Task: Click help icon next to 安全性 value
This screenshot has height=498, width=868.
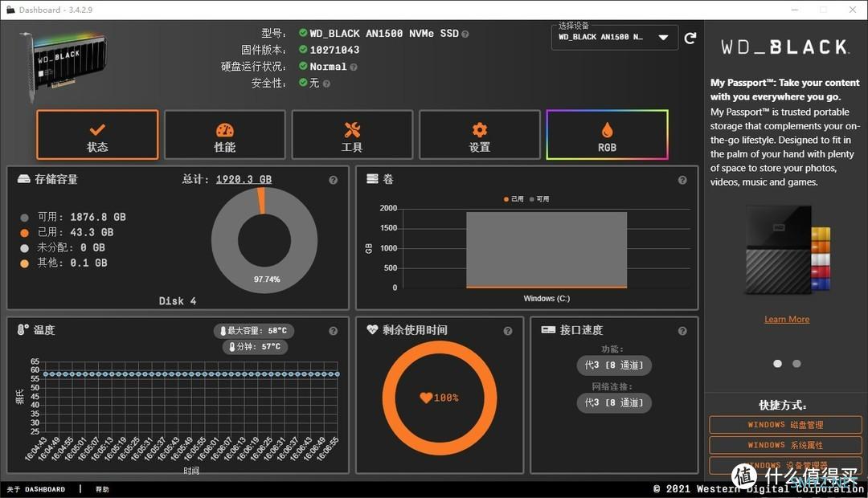Action: [326, 84]
